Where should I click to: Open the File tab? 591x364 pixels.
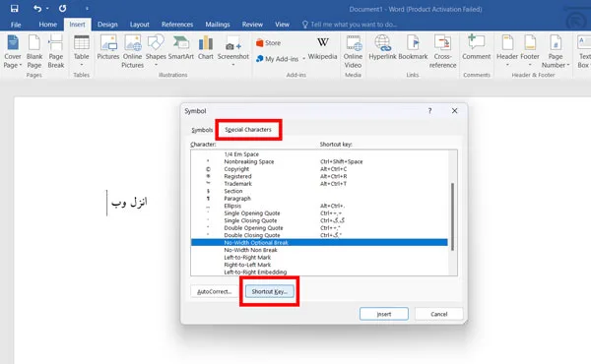[x=16, y=25]
